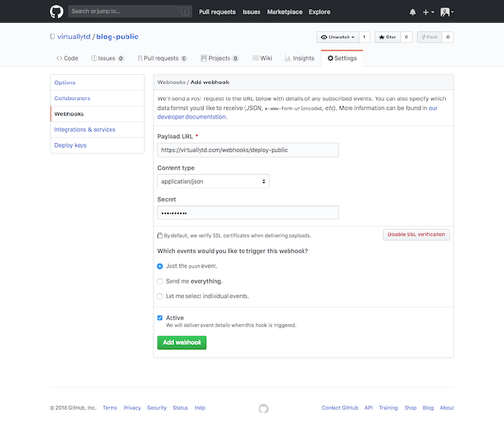Expand the Unwatch dropdown button
This screenshot has width=504, height=435.
338,37
